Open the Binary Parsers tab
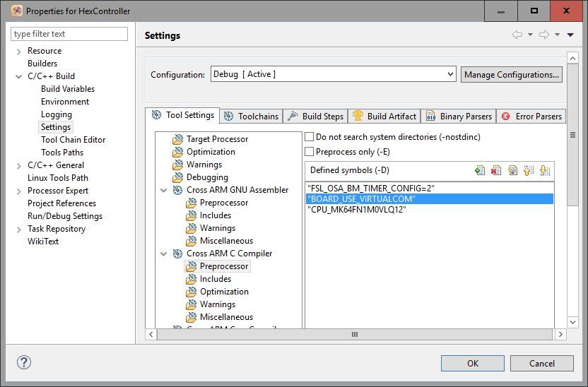This screenshot has width=588, height=387. click(459, 116)
